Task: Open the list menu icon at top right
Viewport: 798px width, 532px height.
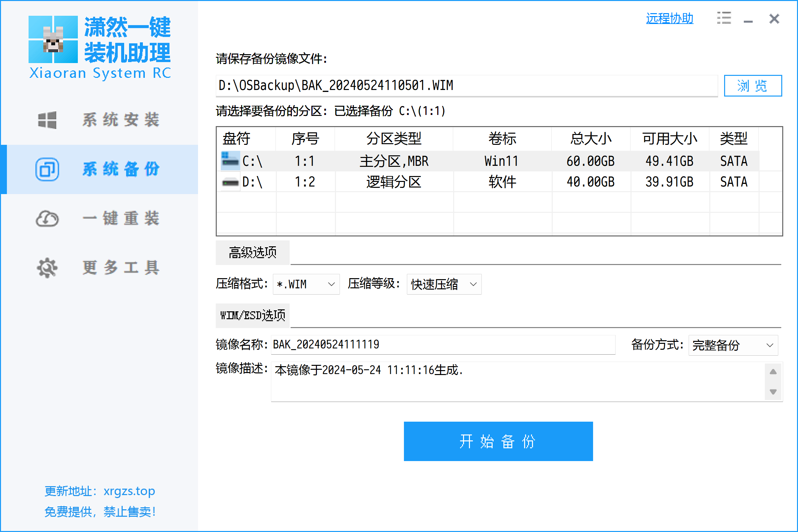Action: point(724,18)
